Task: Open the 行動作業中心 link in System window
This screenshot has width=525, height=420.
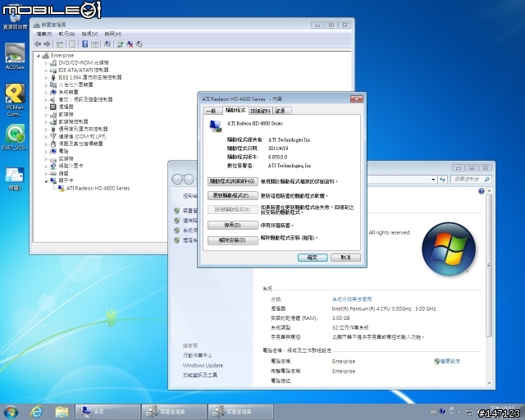Action: click(x=197, y=355)
